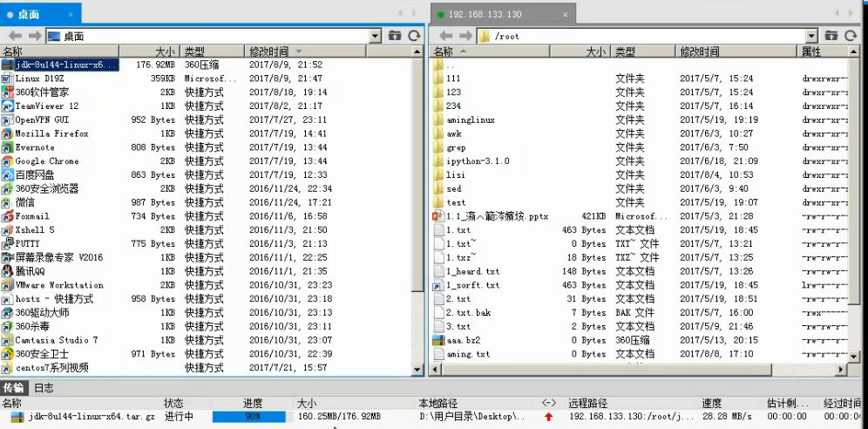Select remote folder named lisi
Viewport: 868px width, 429px height.
pyautogui.click(x=456, y=175)
